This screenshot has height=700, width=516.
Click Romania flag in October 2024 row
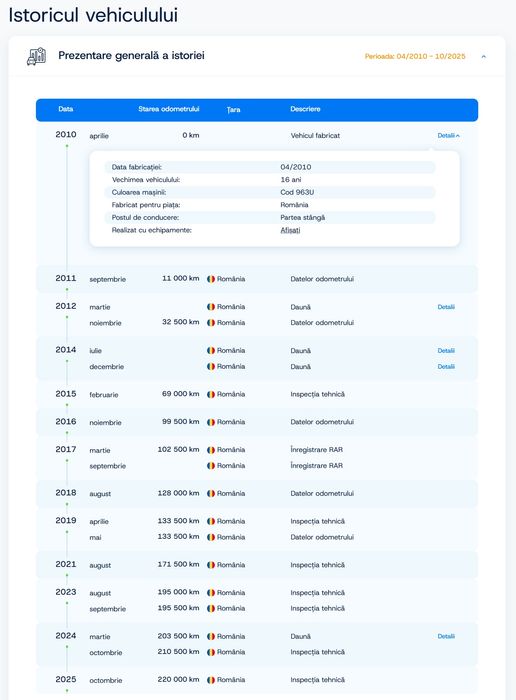tap(211, 652)
